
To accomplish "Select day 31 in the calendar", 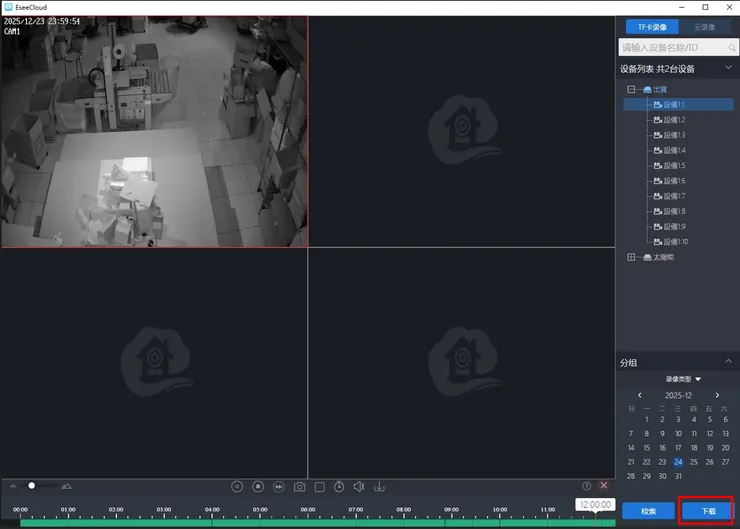I will (x=678, y=476).
